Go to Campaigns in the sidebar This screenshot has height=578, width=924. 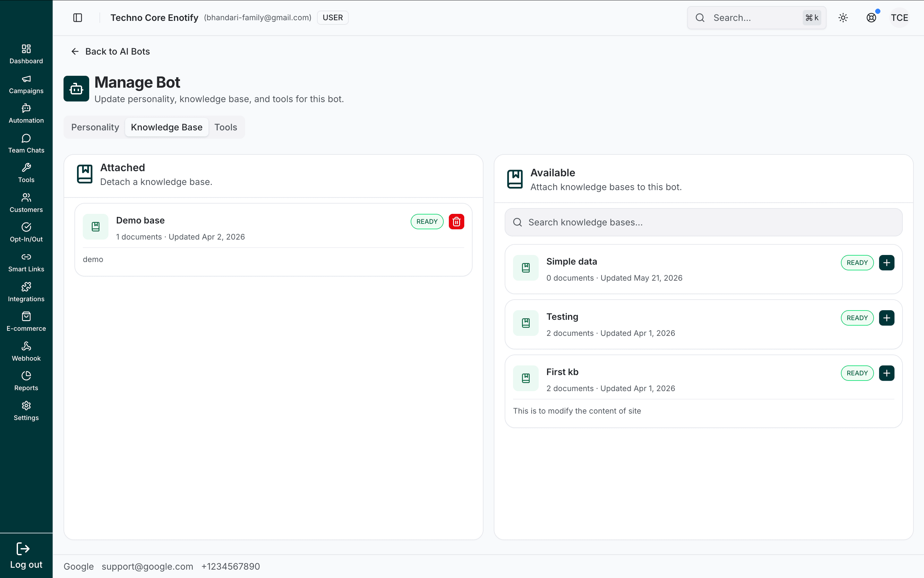26,84
